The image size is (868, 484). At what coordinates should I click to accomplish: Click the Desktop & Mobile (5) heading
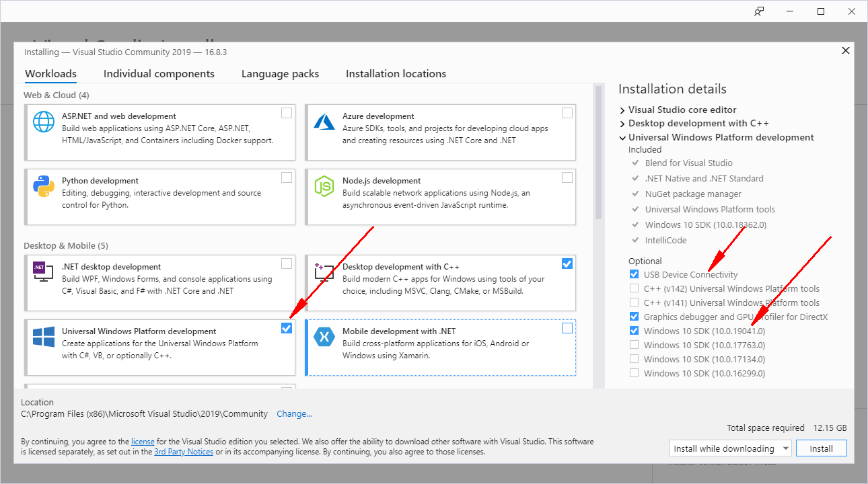(x=66, y=245)
